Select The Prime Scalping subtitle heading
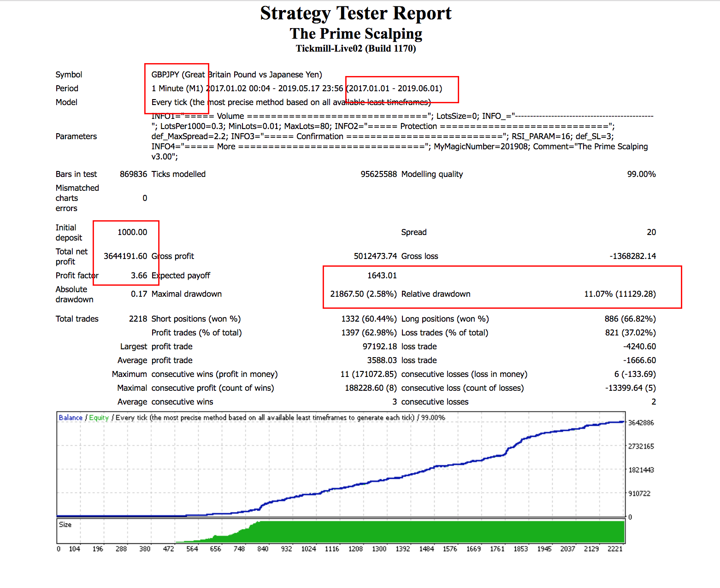The image size is (720, 588). pyautogui.click(x=355, y=34)
